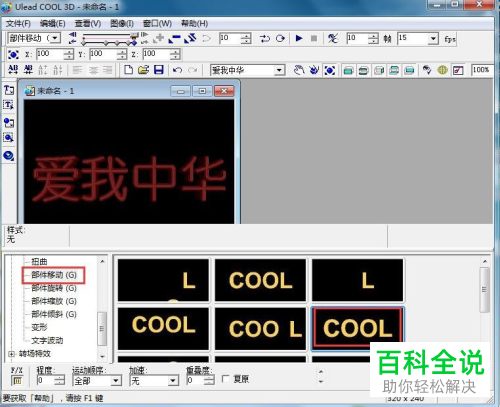
Task: Select the rotate object tool
Action: pyautogui.click(x=314, y=70)
